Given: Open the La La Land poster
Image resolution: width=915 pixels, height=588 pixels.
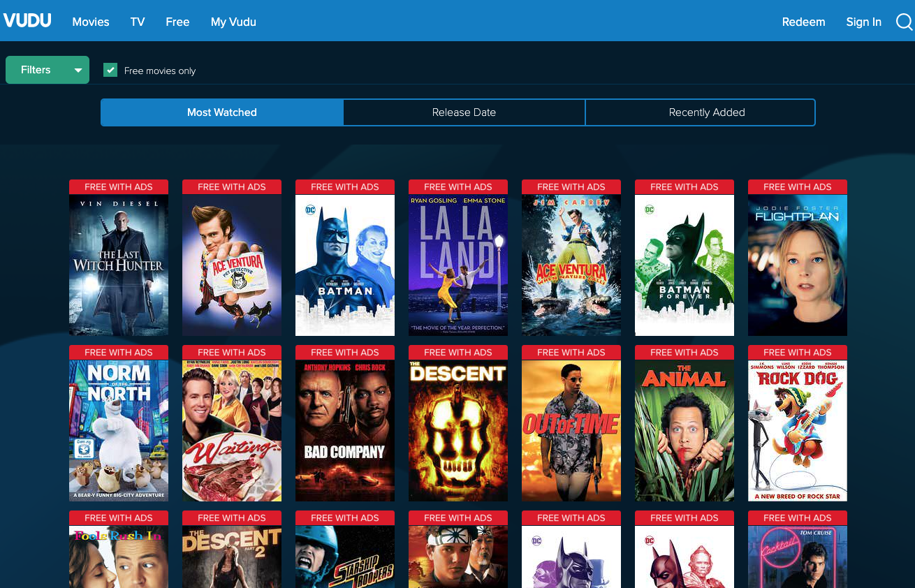Looking at the screenshot, I should [x=458, y=265].
